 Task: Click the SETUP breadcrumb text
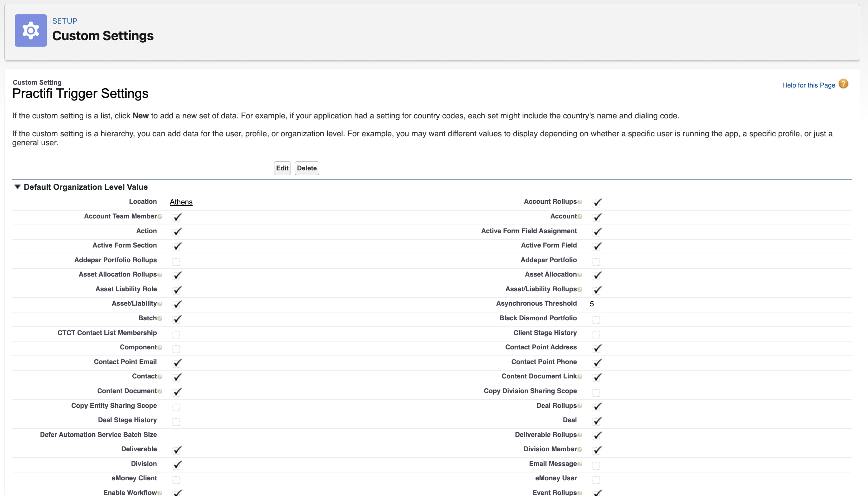65,21
